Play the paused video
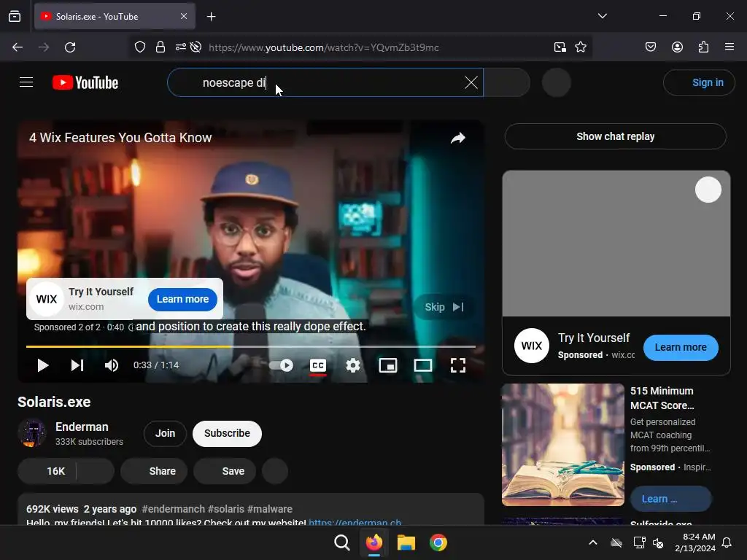 [42, 365]
